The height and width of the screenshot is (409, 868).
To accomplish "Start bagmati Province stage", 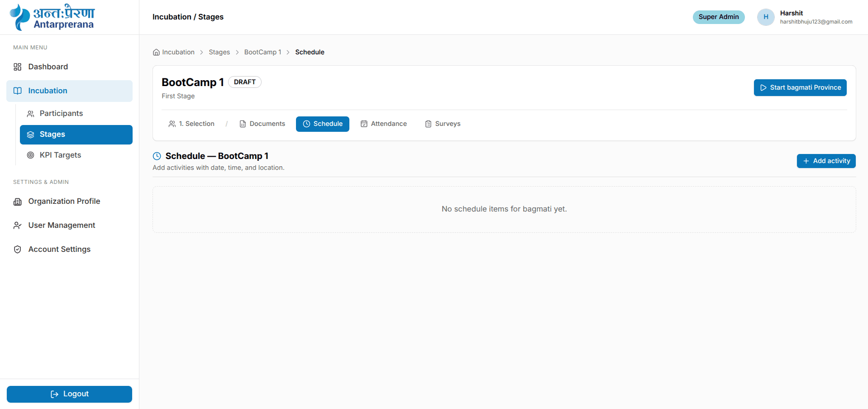I will (800, 88).
